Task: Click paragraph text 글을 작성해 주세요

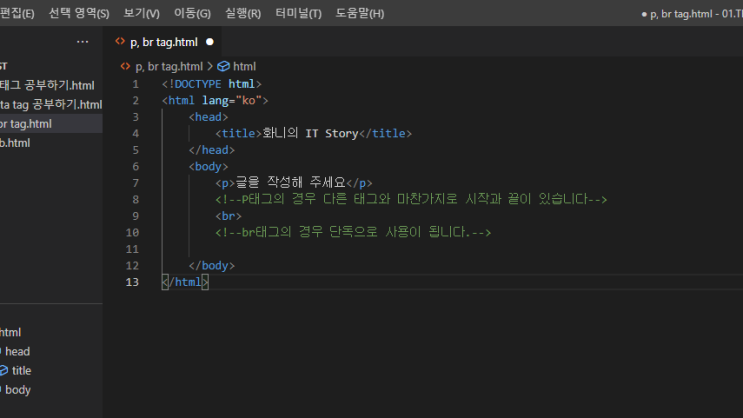Action: pyautogui.click(x=290, y=182)
